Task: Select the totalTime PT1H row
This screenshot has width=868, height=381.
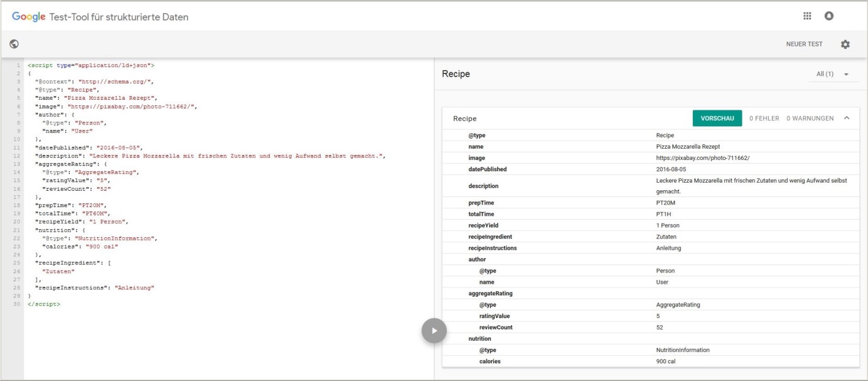Action: 651,214
